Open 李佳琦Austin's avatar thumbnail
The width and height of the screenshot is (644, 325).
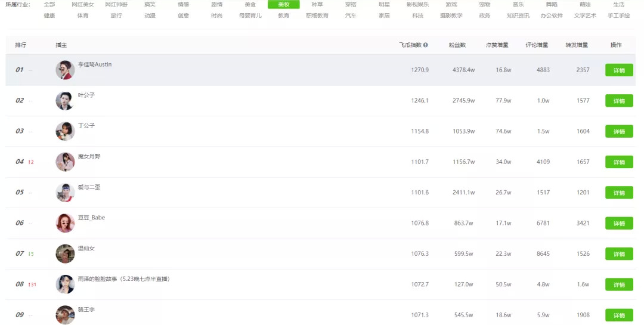pos(65,70)
